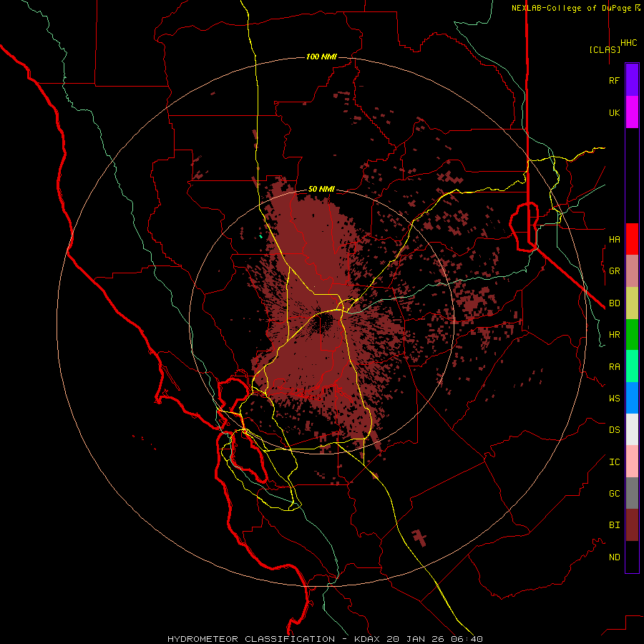Click the ND black legend swatch
This screenshot has height=644, width=644.
coord(632,557)
